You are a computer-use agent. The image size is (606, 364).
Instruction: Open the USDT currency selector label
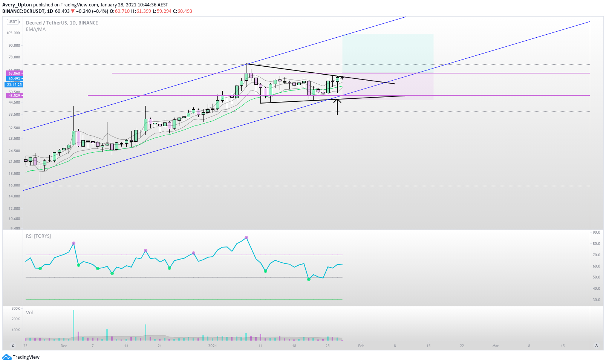click(x=13, y=22)
